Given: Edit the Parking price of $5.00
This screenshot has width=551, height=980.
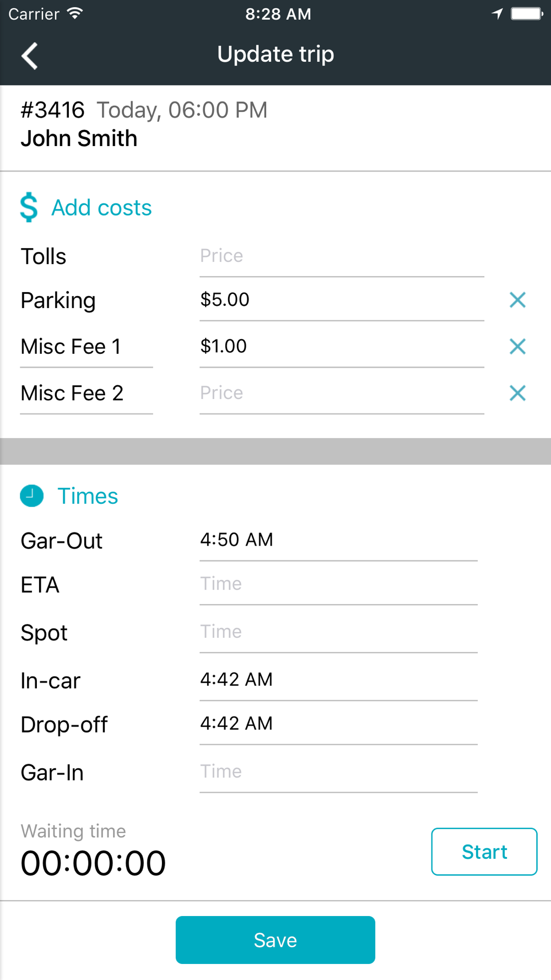Looking at the screenshot, I should pyautogui.click(x=342, y=300).
